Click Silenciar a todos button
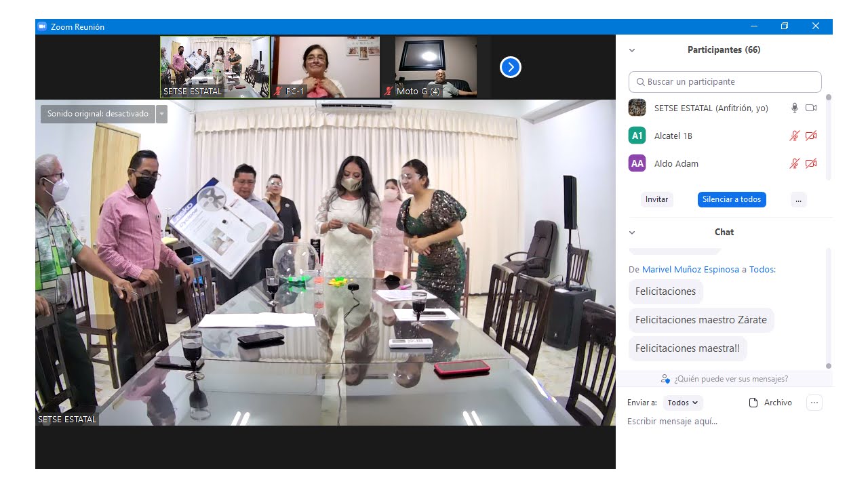 [731, 199]
